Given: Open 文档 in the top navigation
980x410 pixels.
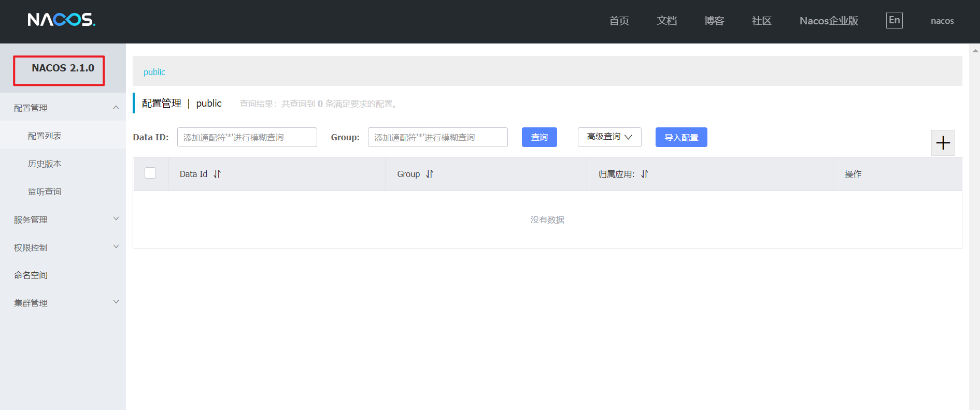Looking at the screenshot, I should pyautogui.click(x=667, y=21).
